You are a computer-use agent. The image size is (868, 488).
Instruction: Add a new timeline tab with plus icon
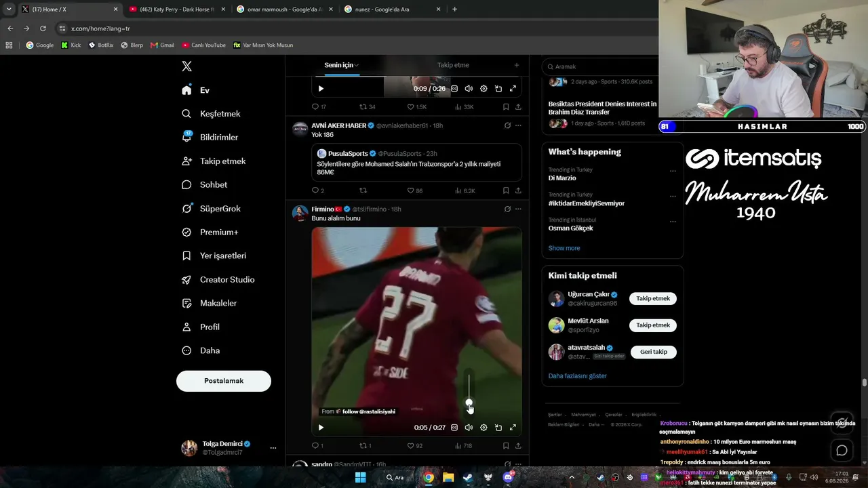pos(516,65)
